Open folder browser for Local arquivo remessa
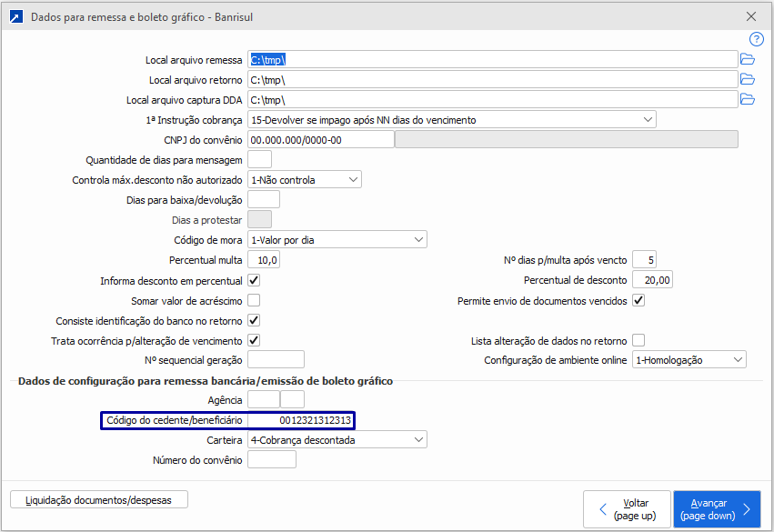774x532 pixels. point(748,60)
